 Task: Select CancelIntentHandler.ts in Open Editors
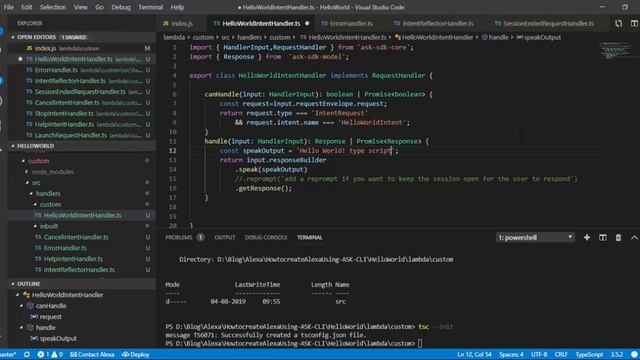coord(82,102)
